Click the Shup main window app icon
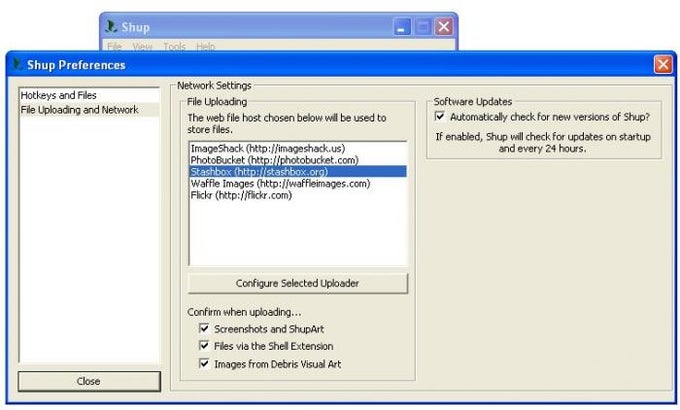Screen dimensions: 680x410 click(x=111, y=27)
